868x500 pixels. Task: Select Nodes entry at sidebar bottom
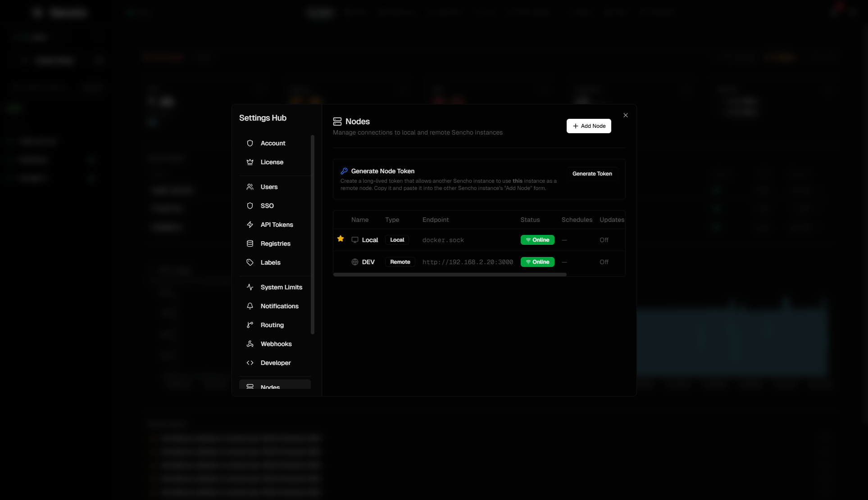pyautogui.click(x=275, y=385)
